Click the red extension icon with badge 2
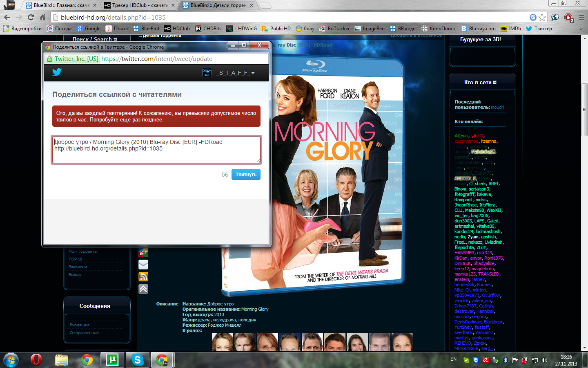588x368 pixels. [568, 18]
